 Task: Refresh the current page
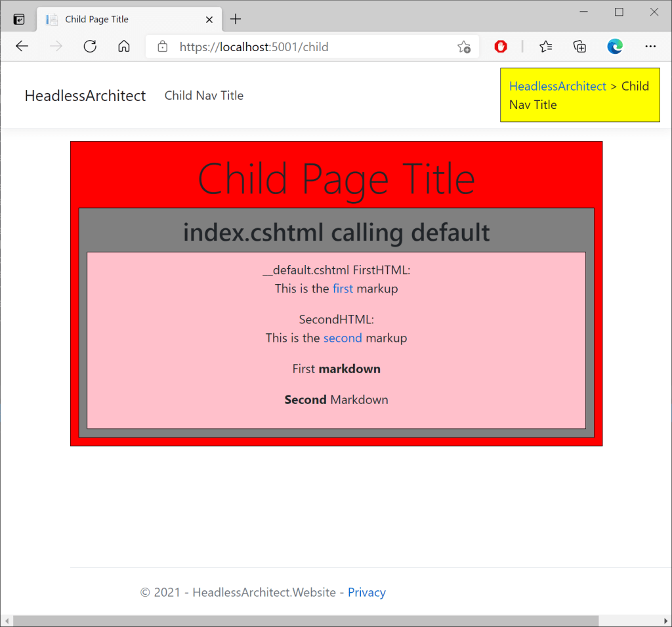90,47
